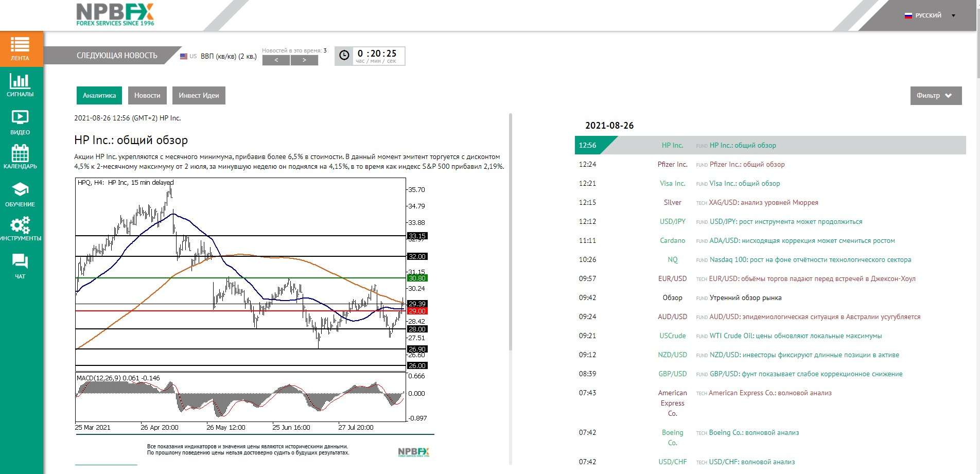This screenshot has height=474, width=980.
Task: Switch to the Новости tab
Action: [x=147, y=95]
